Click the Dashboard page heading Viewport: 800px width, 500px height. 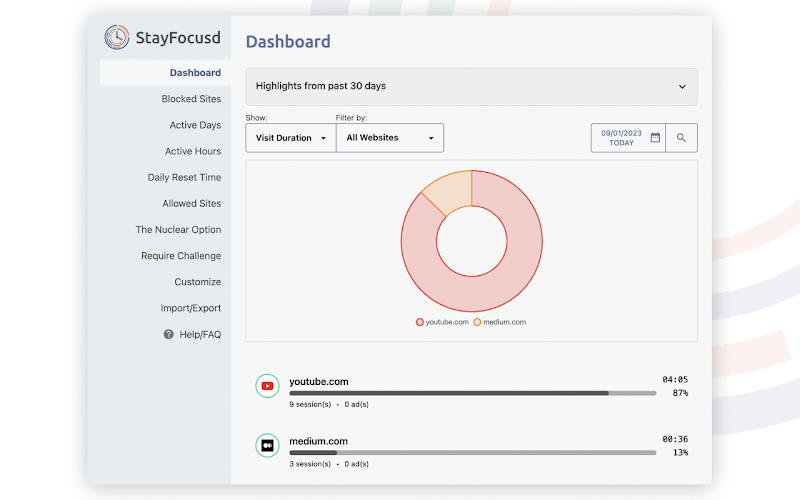pyautogui.click(x=288, y=41)
